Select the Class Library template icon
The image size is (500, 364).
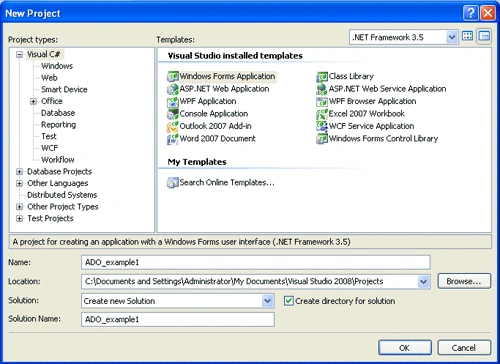pyautogui.click(x=322, y=76)
